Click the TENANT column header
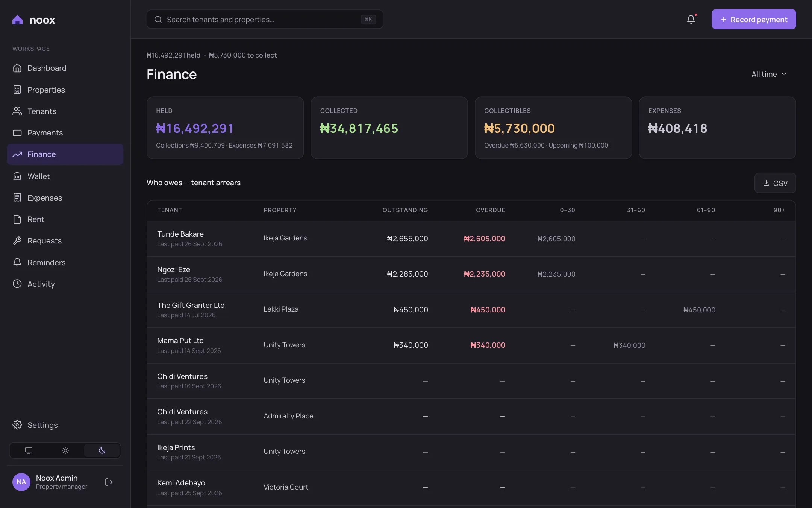812x508 pixels. (x=170, y=210)
